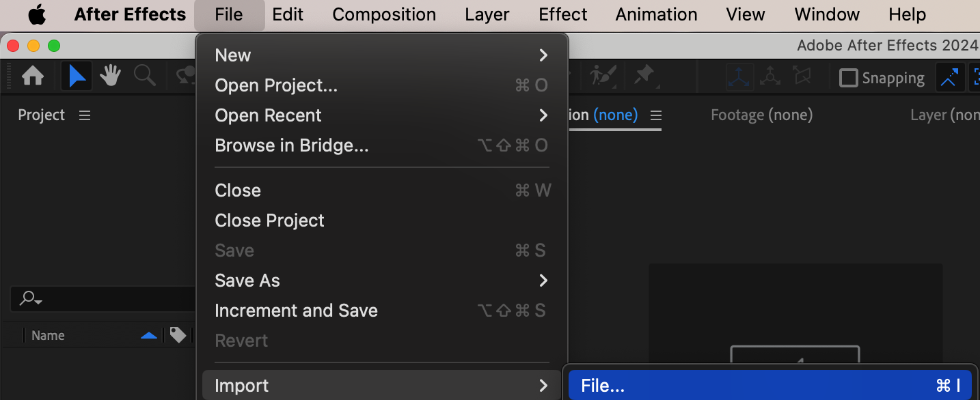Expand the New submenu
This screenshot has width=980, height=400.
click(x=543, y=55)
